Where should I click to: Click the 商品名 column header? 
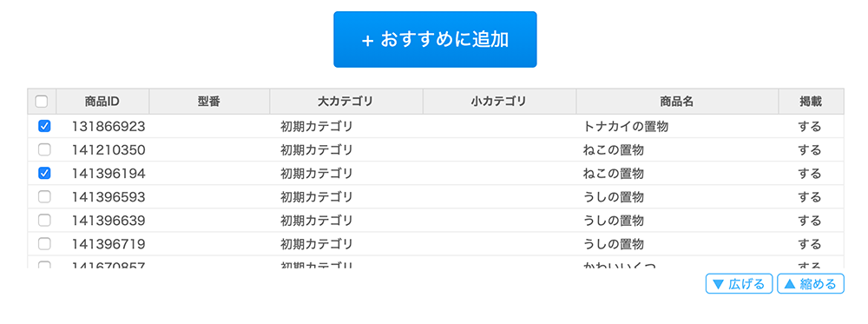677,102
